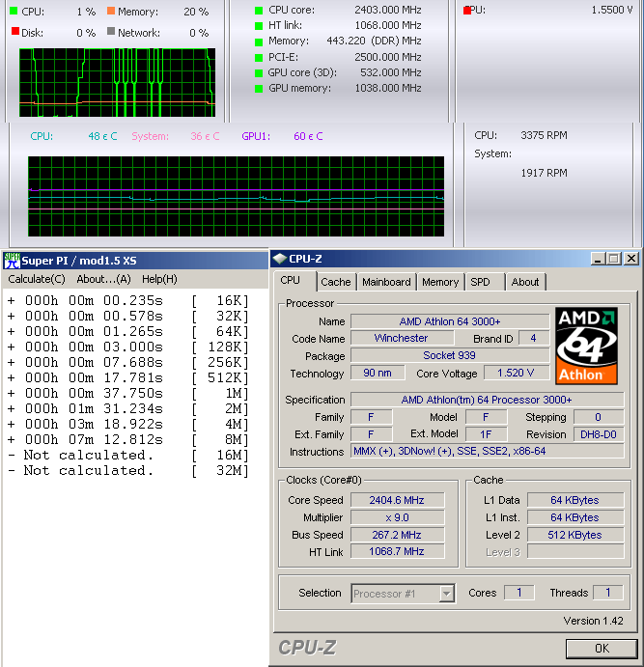Viewport: 644px width, 667px height.
Task: Click the CPU fan 3375 RPM reading
Action: [x=544, y=135]
